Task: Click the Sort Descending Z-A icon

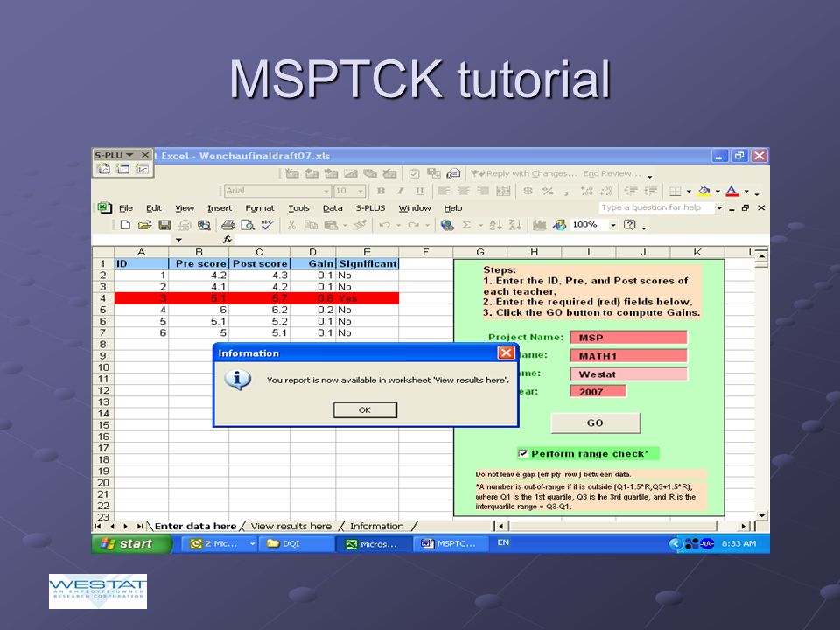Action: (x=514, y=225)
